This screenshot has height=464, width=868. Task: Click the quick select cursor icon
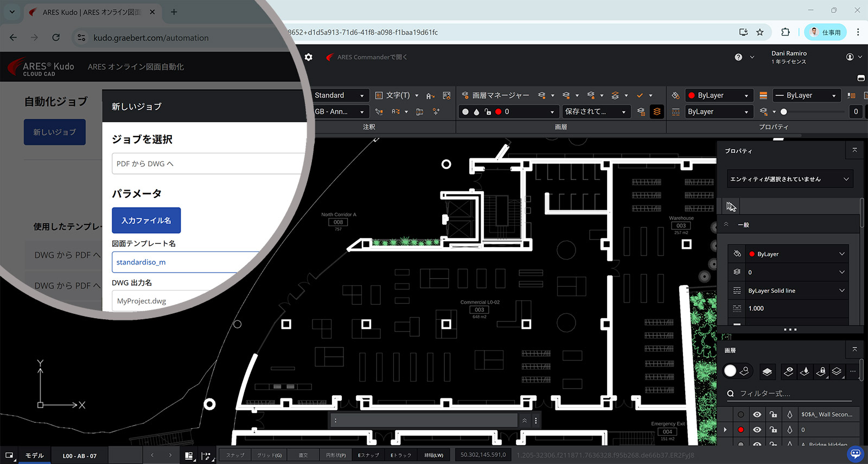click(x=731, y=207)
